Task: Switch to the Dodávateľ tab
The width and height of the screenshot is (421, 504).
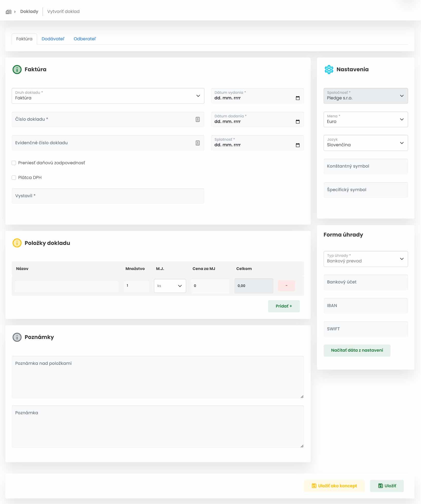Action: pos(53,39)
